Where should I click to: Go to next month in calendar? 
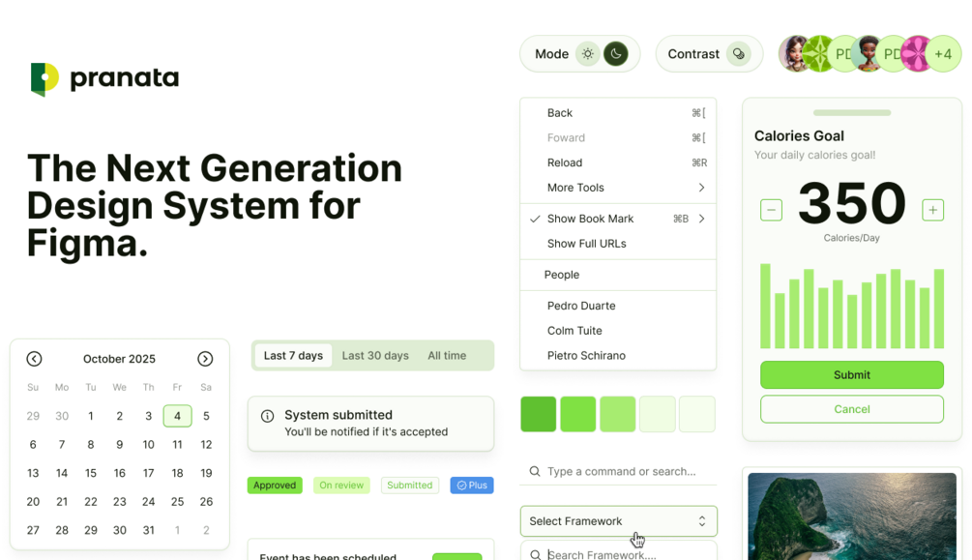[205, 359]
